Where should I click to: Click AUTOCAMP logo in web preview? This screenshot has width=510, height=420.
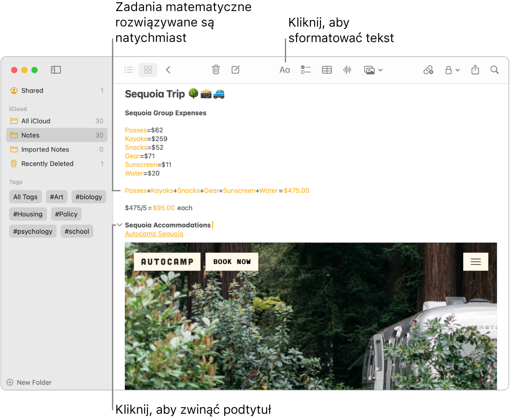coord(167,262)
